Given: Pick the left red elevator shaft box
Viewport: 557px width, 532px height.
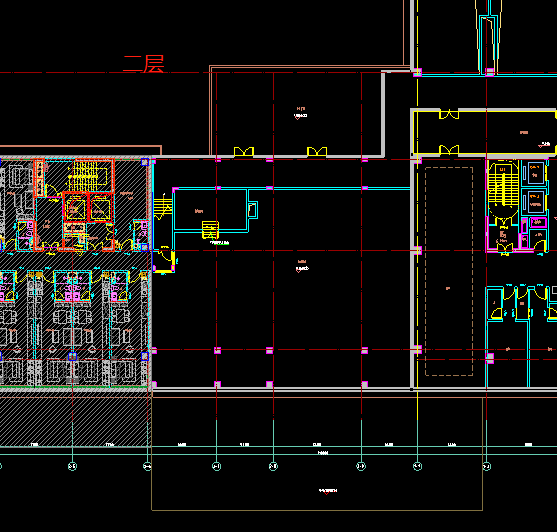Looking at the screenshot, I should (x=75, y=207).
